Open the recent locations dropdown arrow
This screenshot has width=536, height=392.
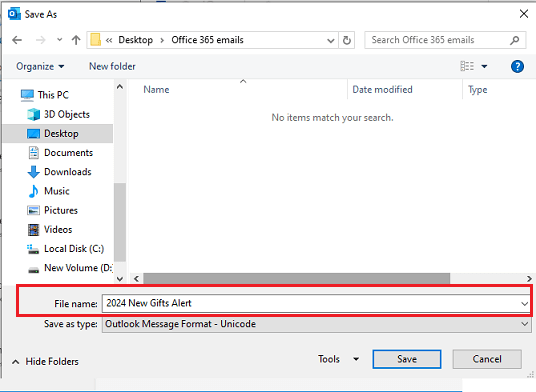point(59,40)
